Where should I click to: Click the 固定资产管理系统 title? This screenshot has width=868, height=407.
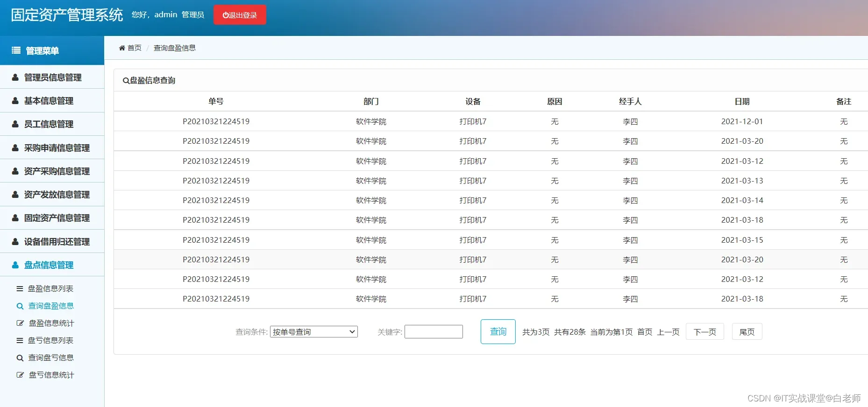point(67,15)
